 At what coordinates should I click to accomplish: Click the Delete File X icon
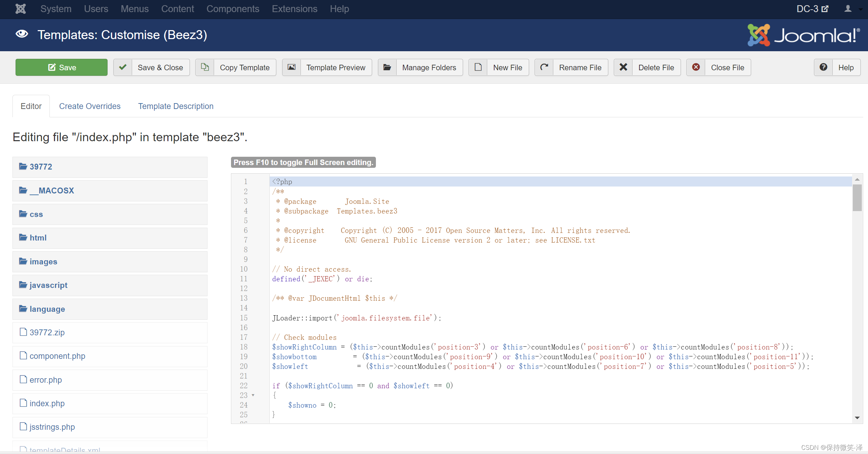[623, 67]
